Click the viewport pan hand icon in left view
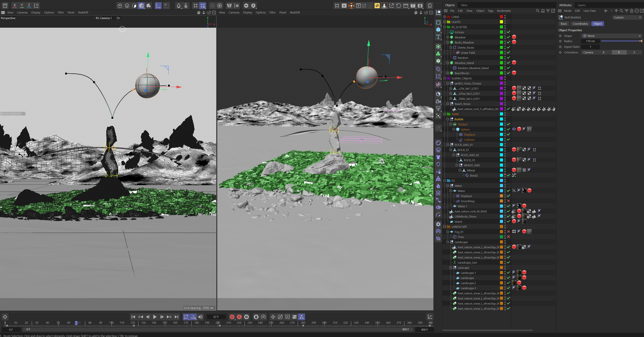Screen dimensions: 644x337 pyautogui.click(x=199, y=12)
